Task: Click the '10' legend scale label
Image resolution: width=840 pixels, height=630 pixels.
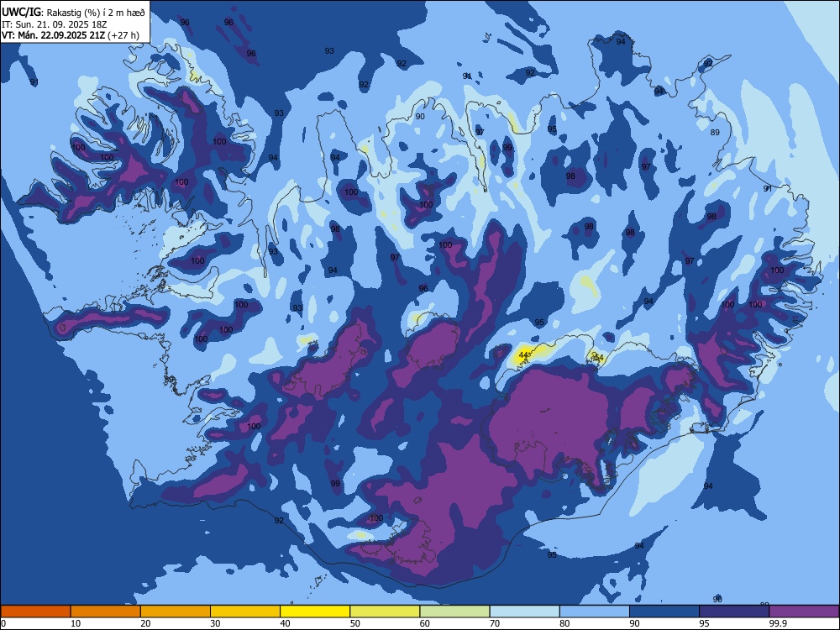Action: (76, 623)
